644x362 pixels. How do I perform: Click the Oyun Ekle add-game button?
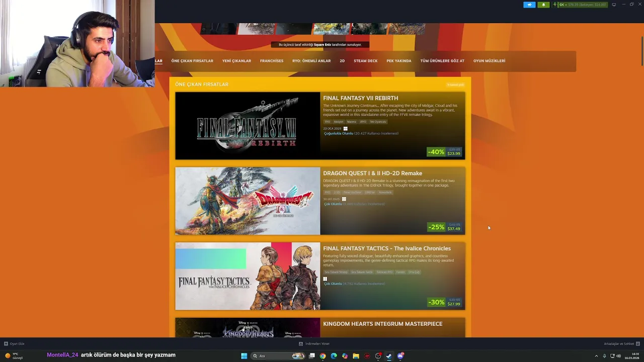14,344
